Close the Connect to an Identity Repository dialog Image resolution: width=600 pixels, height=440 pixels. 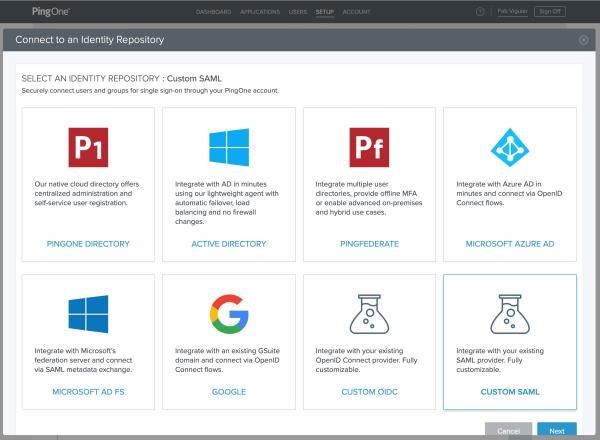583,40
